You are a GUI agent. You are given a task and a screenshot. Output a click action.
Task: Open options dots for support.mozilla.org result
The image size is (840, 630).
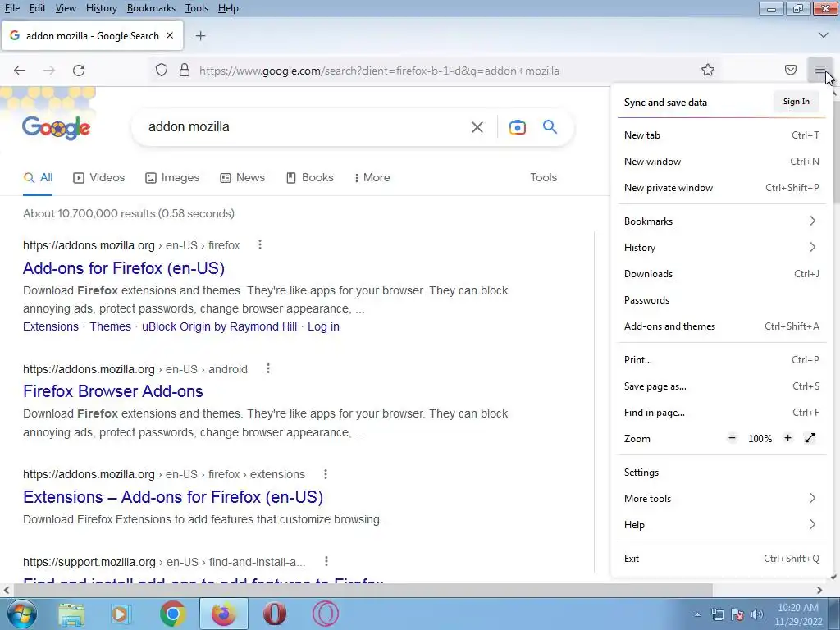pos(326,561)
